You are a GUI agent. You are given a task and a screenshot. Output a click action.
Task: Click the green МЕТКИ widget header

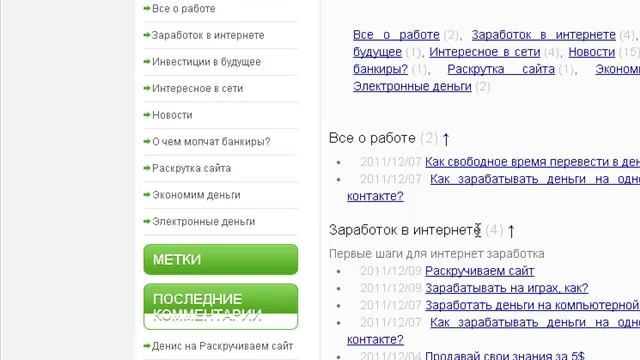point(221,260)
